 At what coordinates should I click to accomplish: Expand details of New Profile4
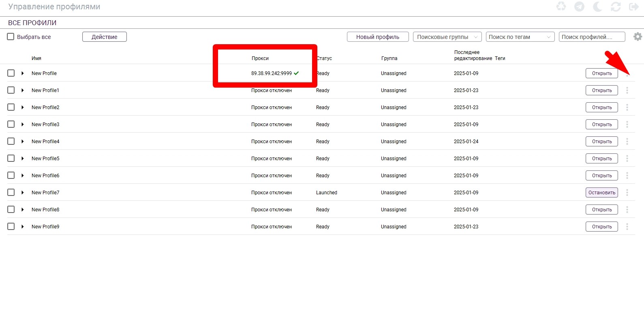coord(23,142)
